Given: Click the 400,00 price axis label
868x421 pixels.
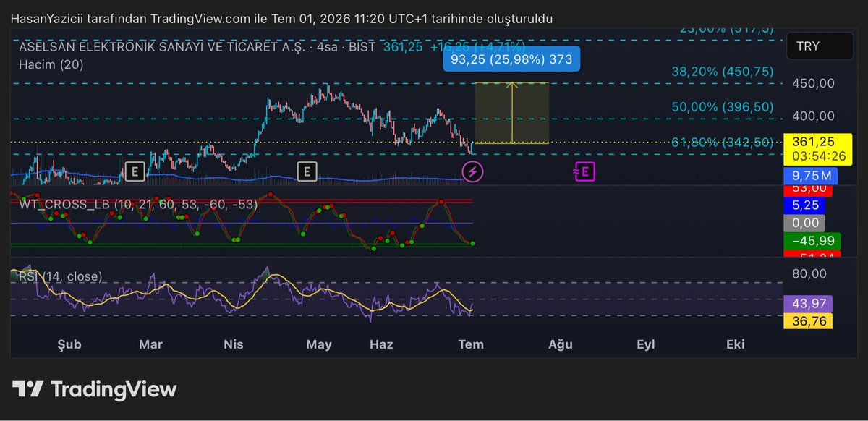Looking at the screenshot, I should pyautogui.click(x=814, y=116).
